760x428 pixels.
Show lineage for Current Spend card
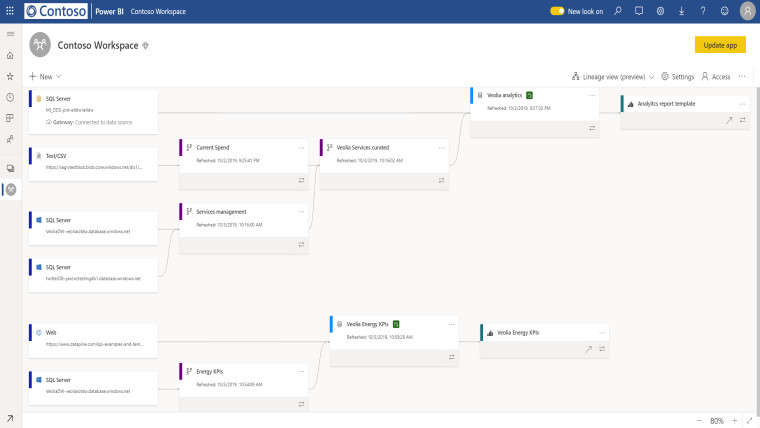301,180
